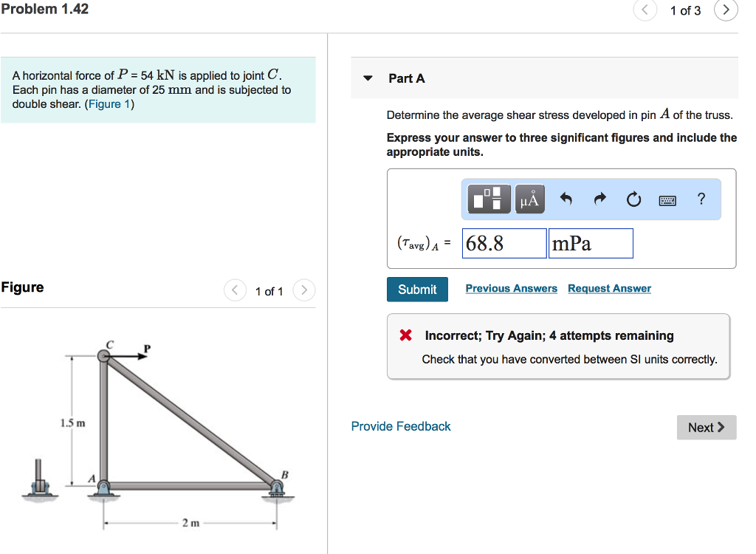The image size is (756, 554).
Task: Click the red incorrect X indicator
Action: tap(405, 335)
